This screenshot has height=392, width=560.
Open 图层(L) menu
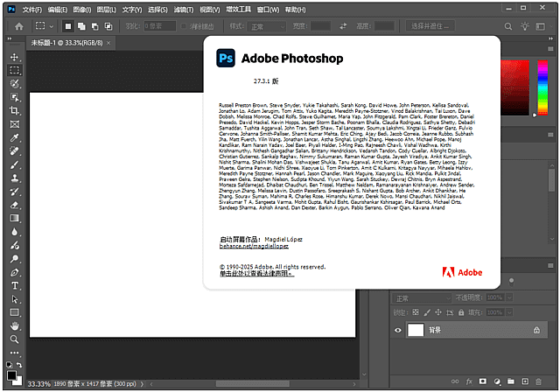tap(107, 10)
